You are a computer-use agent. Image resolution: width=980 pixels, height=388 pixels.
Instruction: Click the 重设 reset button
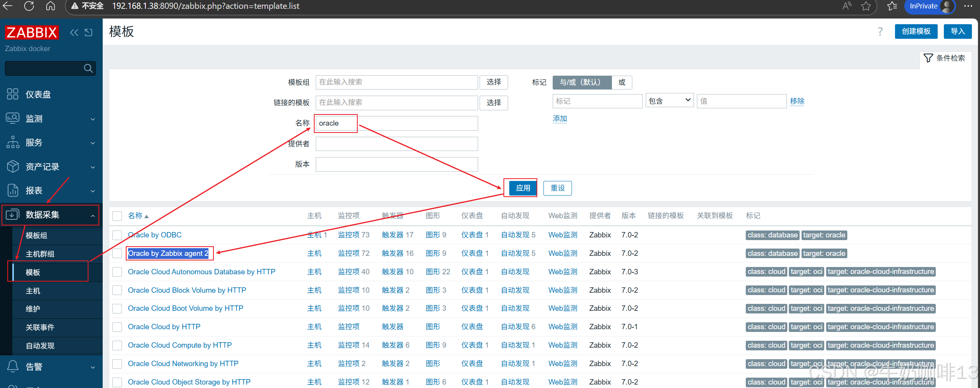point(557,188)
